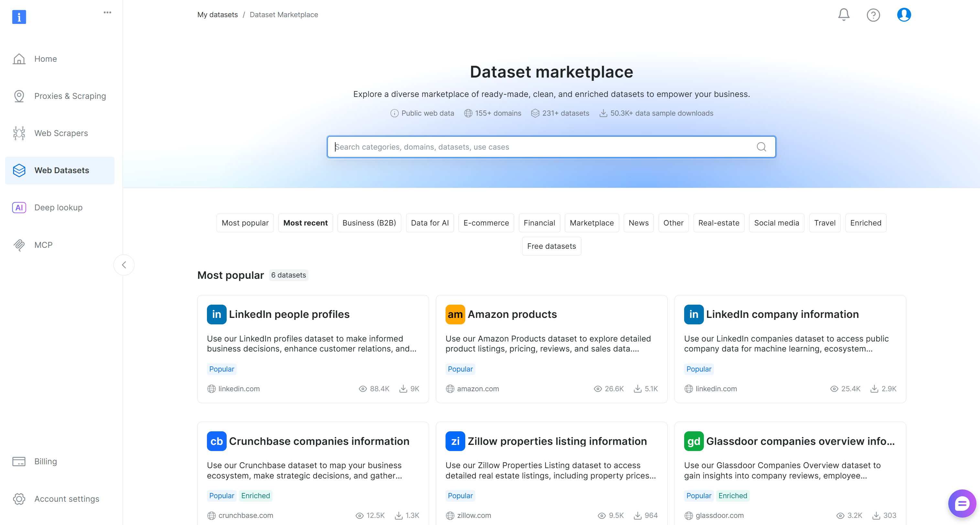Open help with the question mark icon
The height and width of the screenshot is (525, 980).
click(x=874, y=15)
